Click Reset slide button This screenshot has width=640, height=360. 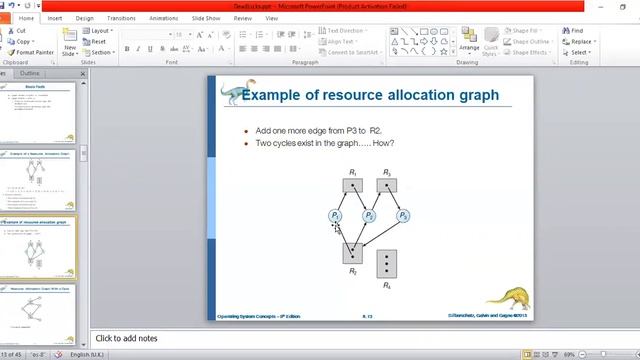point(94,42)
